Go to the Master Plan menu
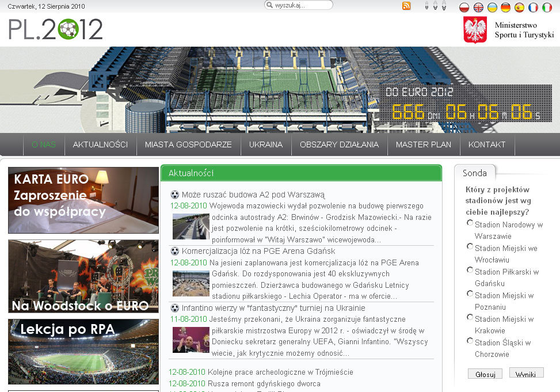This screenshot has height=392, width=560. point(424,144)
